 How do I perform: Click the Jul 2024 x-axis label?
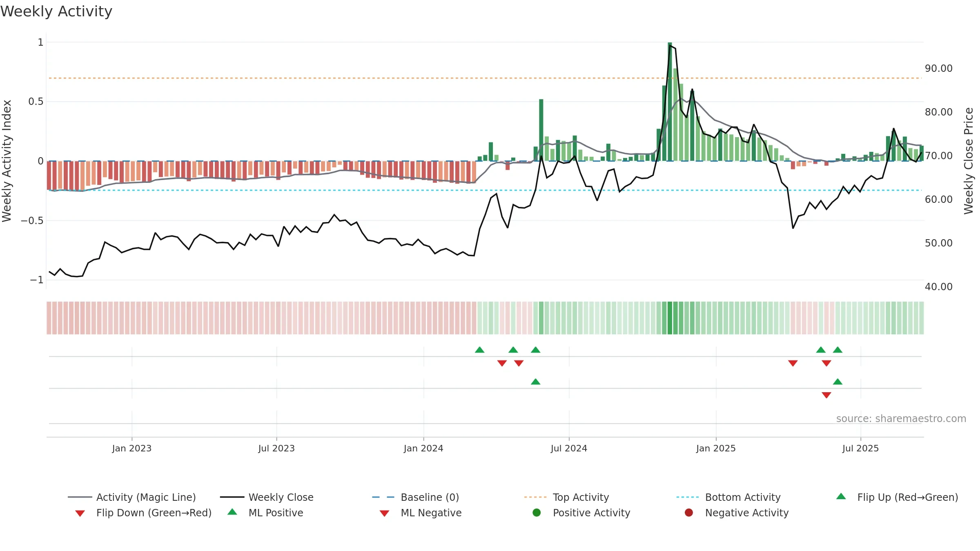[x=569, y=449]
